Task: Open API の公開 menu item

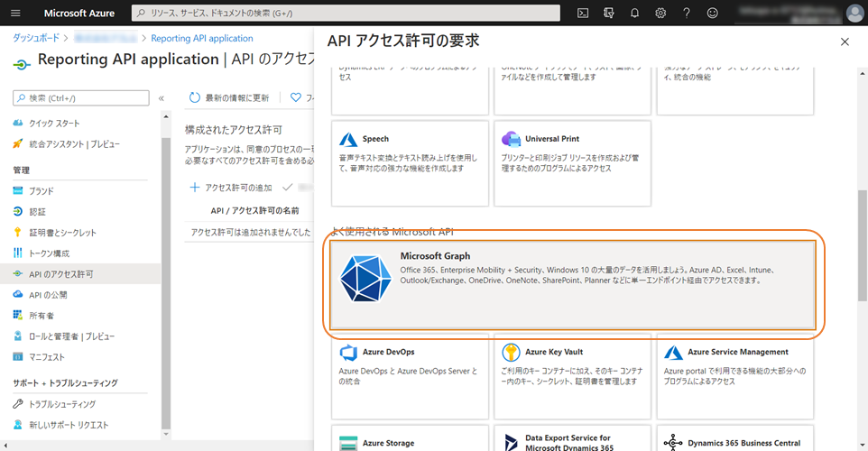Action: click(48, 295)
